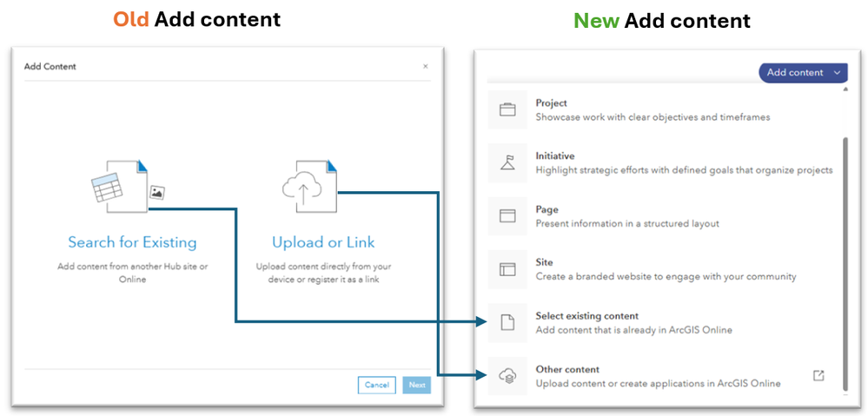Click the Search for Existing link
The height and width of the screenshot is (416, 868).
click(x=132, y=242)
